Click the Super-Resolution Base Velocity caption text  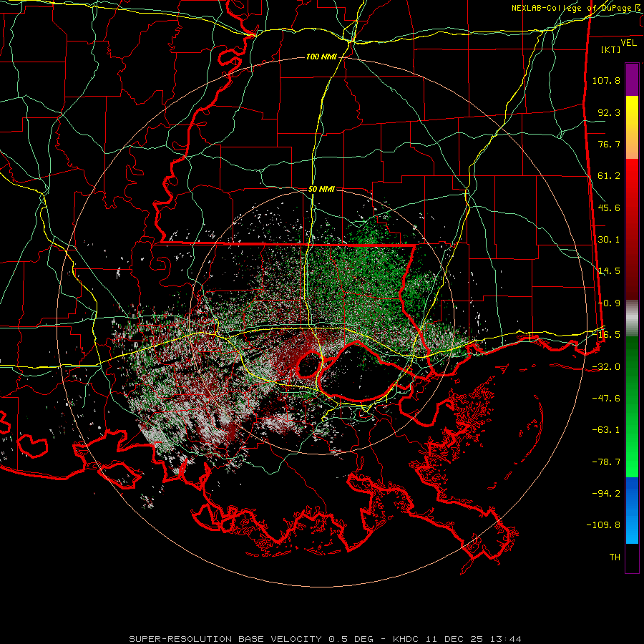253,639
